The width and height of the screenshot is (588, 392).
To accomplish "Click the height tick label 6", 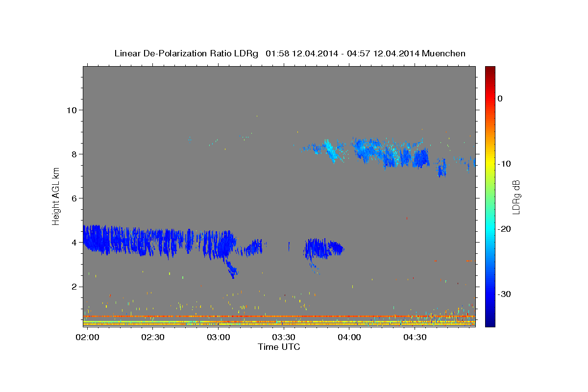I will click(73, 198).
